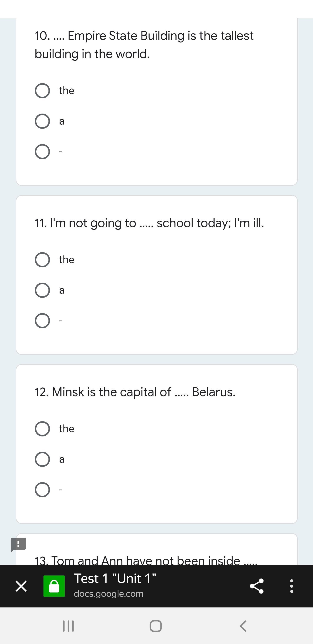Screen dimensions: 313x644
Task: Pick 'the' for question 12 Belarus
Action: [42, 429]
